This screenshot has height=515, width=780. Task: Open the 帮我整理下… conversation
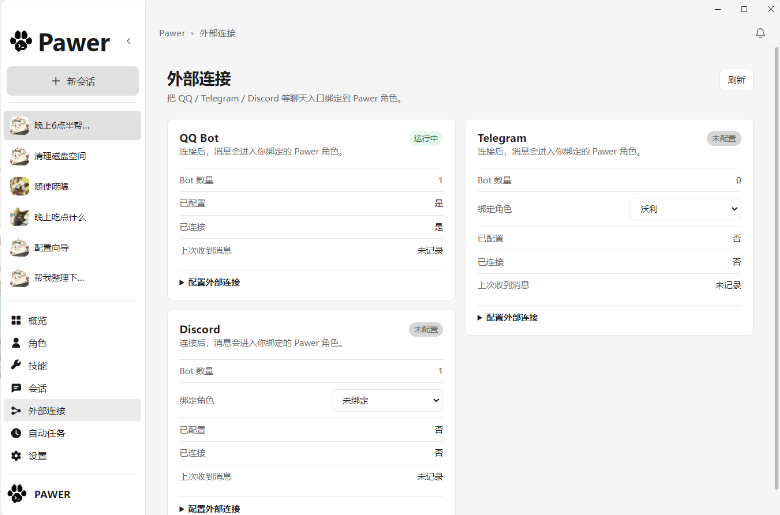[73, 278]
